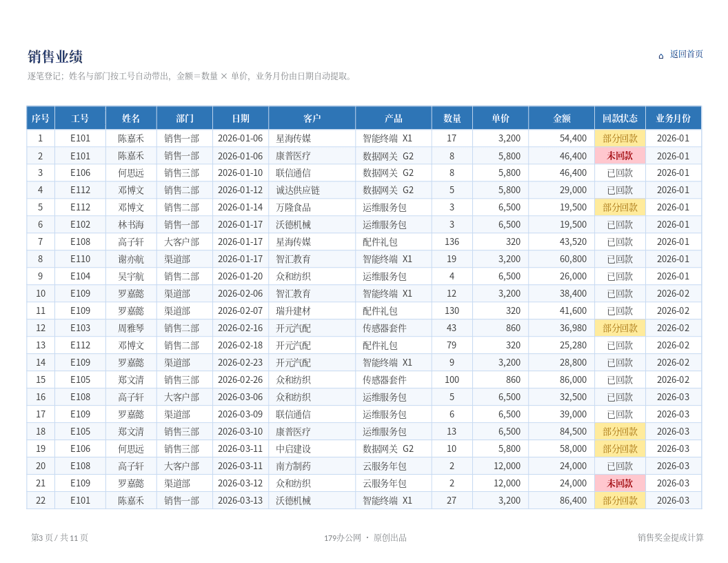The width and height of the screenshot is (728, 563).
Task: Click the 客户 column header
Action: [x=312, y=119]
